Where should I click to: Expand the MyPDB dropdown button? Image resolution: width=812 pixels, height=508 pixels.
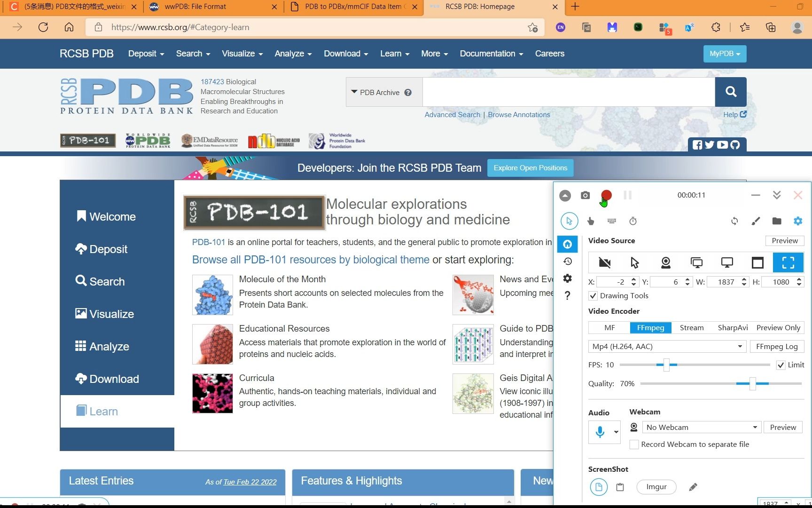point(725,54)
